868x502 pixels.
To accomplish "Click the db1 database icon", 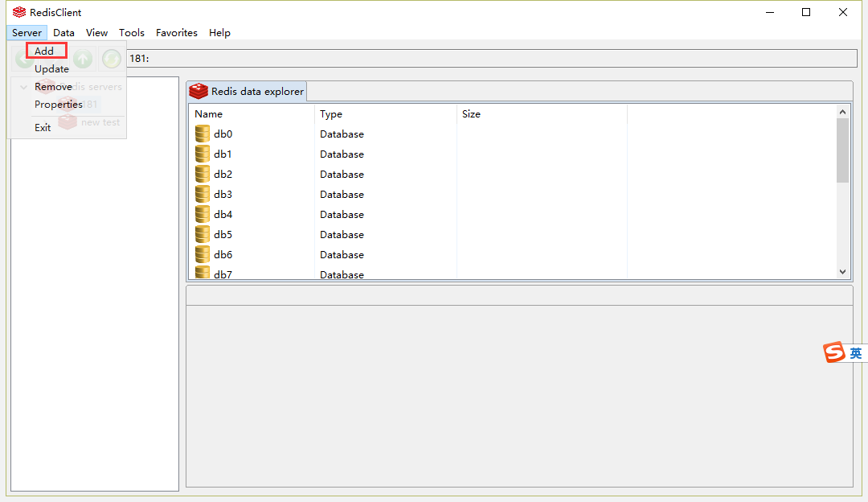I will (203, 154).
